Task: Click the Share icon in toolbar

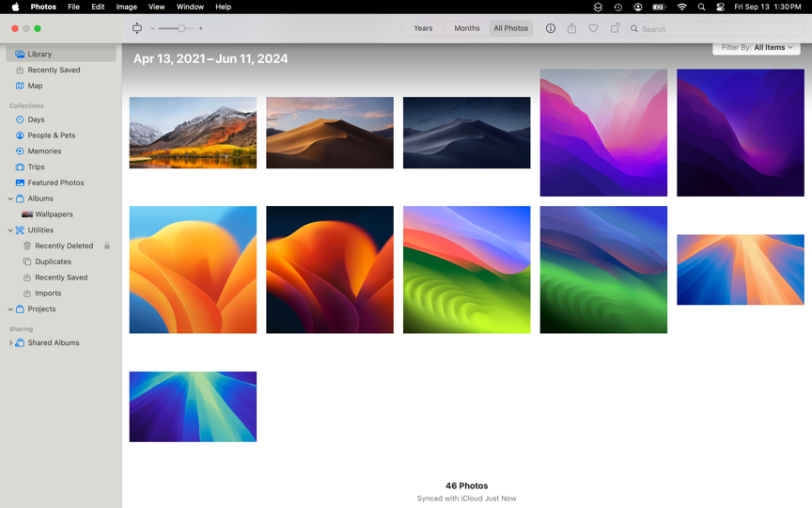Action: (x=571, y=28)
